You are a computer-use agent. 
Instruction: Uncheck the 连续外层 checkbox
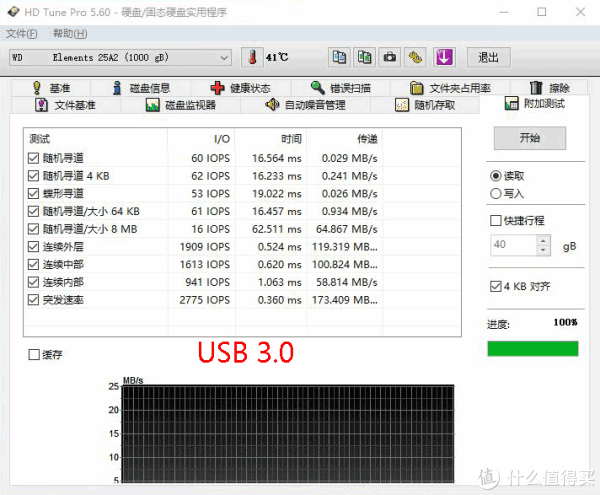click(x=34, y=247)
